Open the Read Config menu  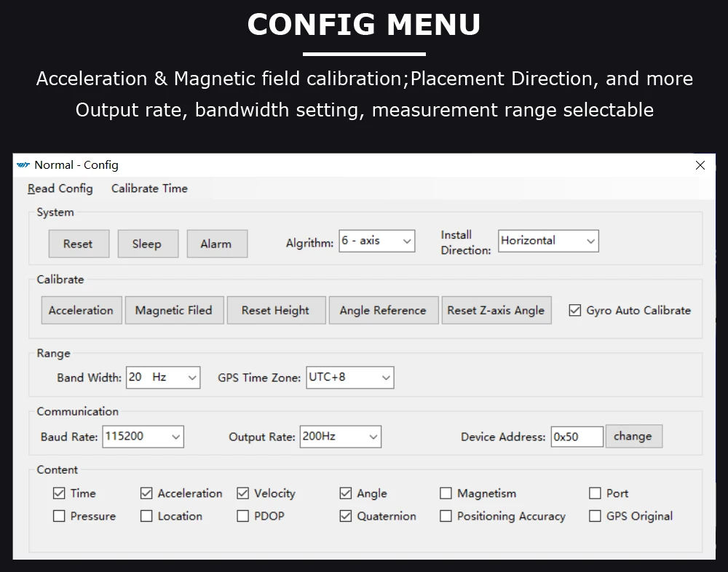pyautogui.click(x=60, y=188)
